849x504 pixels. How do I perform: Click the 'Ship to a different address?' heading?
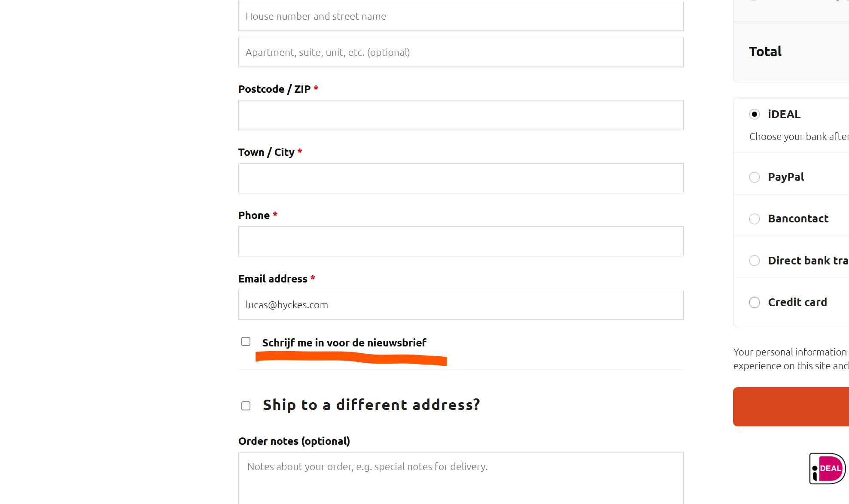371,405
